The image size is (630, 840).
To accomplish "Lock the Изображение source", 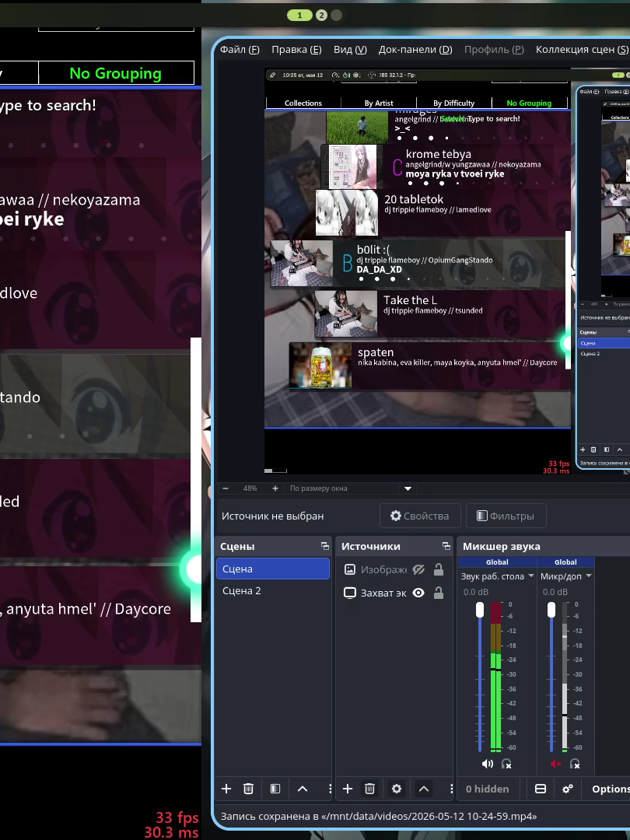I will point(438,569).
